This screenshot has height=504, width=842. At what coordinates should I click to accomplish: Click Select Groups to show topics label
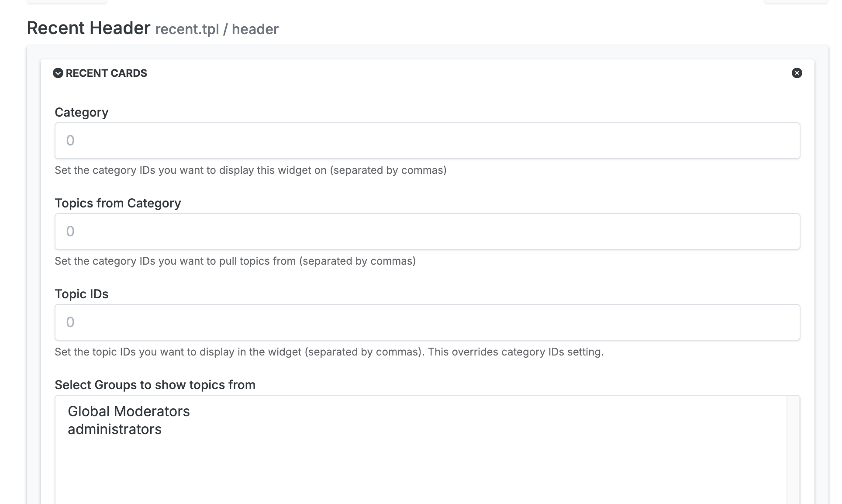tap(155, 385)
